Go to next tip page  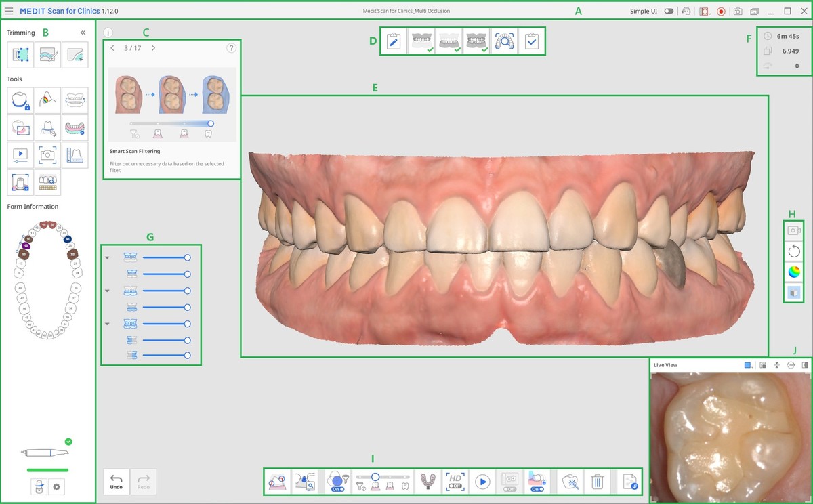pos(153,48)
